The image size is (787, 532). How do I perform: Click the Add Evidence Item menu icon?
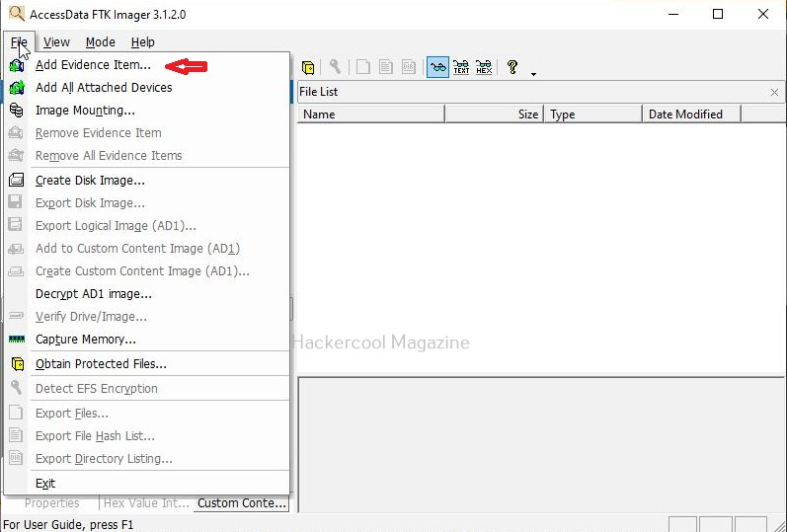(x=16, y=65)
